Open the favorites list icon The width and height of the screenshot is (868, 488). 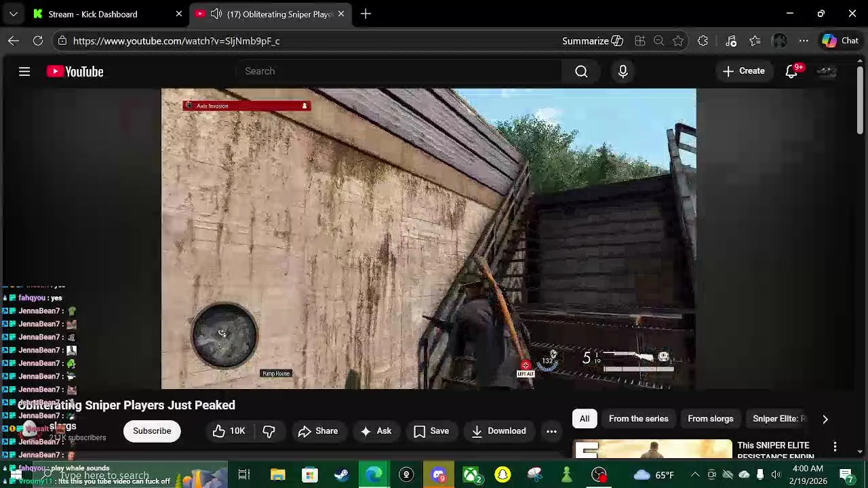pos(755,41)
